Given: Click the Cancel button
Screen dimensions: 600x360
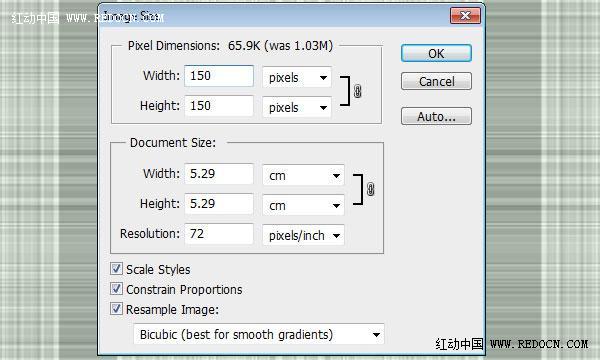Looking at the screenshot, I should pyautogui.click(x=436, y=81).
